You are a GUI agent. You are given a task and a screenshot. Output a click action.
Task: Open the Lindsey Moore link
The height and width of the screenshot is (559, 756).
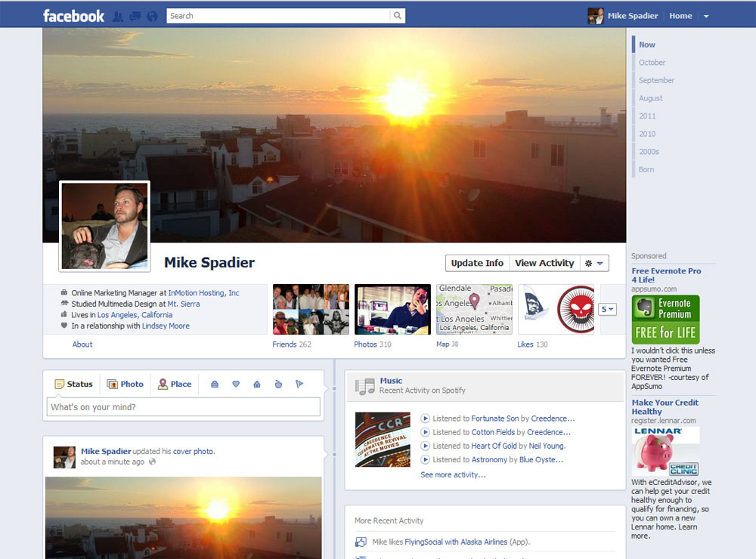166,326
